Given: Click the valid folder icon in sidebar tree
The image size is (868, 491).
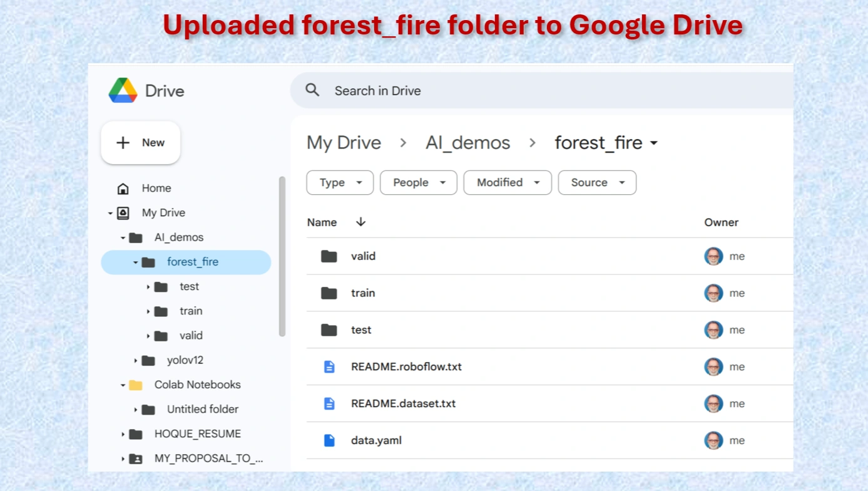Looking at the screenshot, I should coord(161,336).
